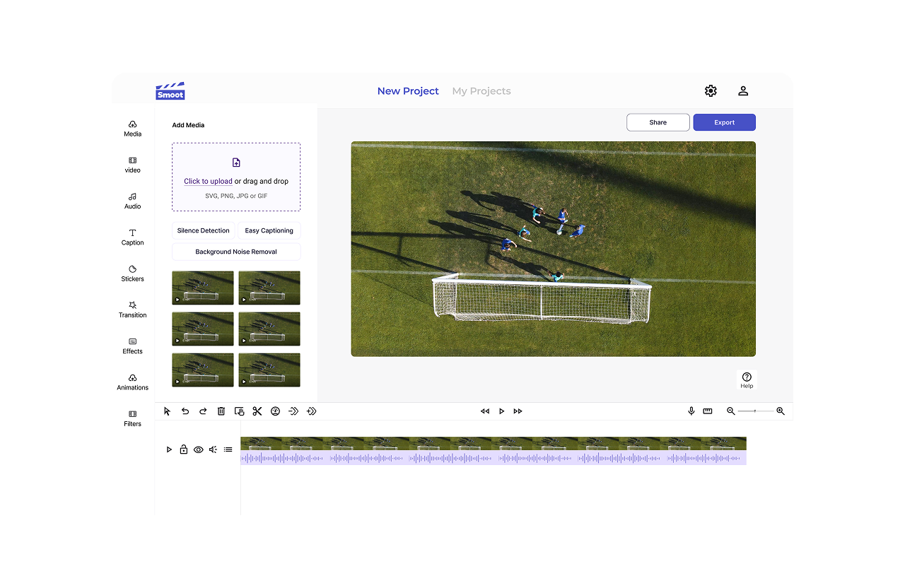Open the Stickers sidebar panel
The width and height of the screenshot is (905, 588).
132,274
